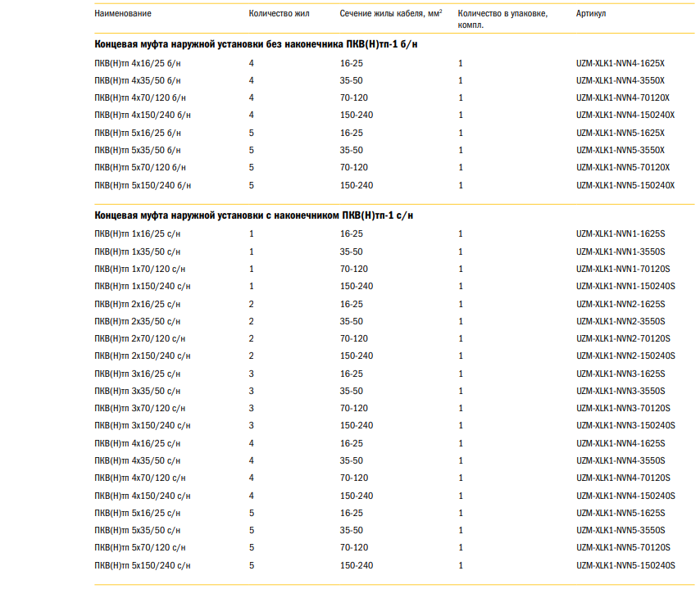The image size is (700, 589).
Task: Click article UZM-XLK1-NVN3-1625S
Action: tap(620, 374)
